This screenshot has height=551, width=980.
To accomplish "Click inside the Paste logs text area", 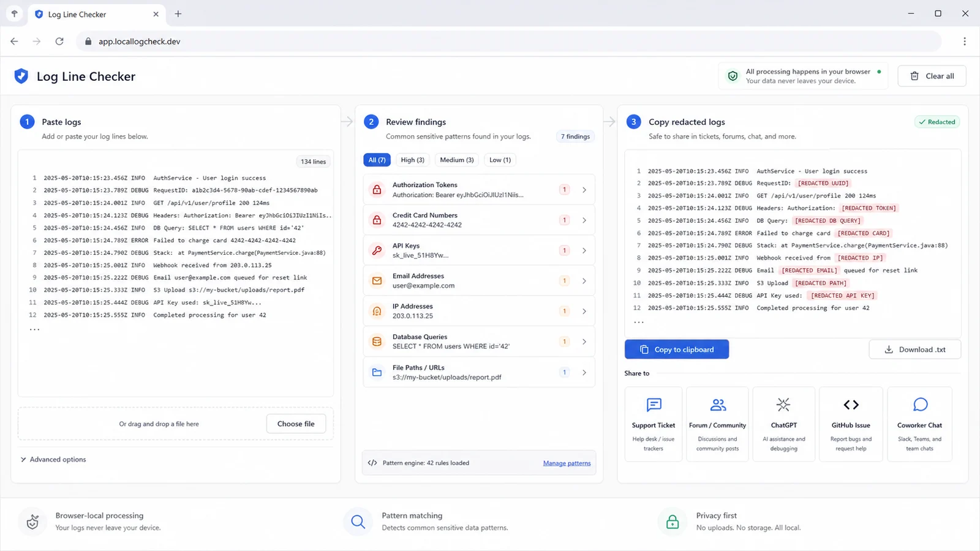I will (176, 273).
